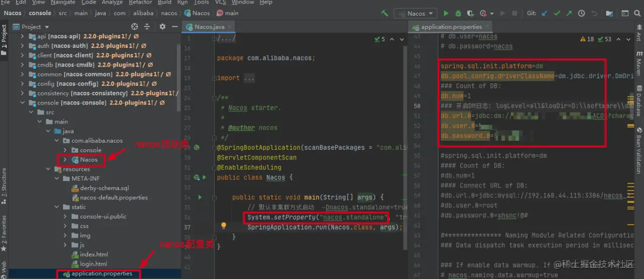Screen dimensions: 644x279
Task: Click the rollback undo arrow in toolbar
Action: point(595,13)
